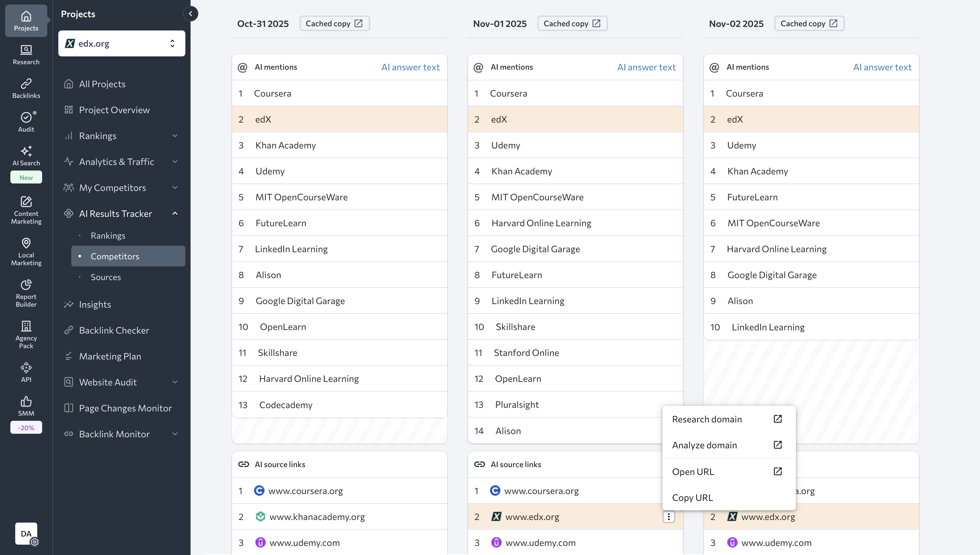Screen dimensions: 980x555
Task: Open Cached copy for Oct-31 2025
Action: [x=334, y=24]
